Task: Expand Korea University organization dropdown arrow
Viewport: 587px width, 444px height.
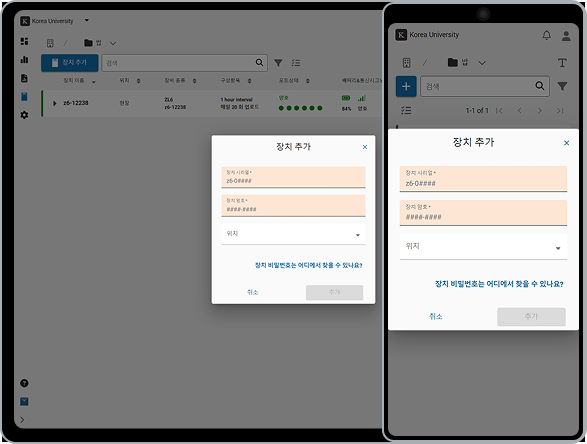Action: pyautogui.click(x=87, y=20)
